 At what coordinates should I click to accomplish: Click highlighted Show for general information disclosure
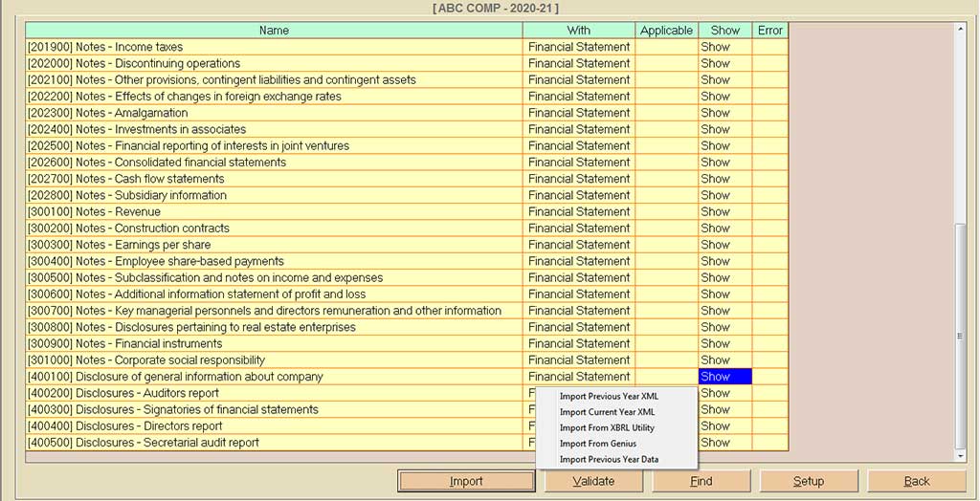pos(724,377)
